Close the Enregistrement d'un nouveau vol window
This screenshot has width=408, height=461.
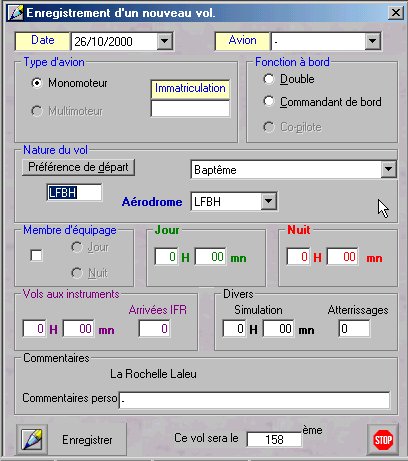coord(395,13)
